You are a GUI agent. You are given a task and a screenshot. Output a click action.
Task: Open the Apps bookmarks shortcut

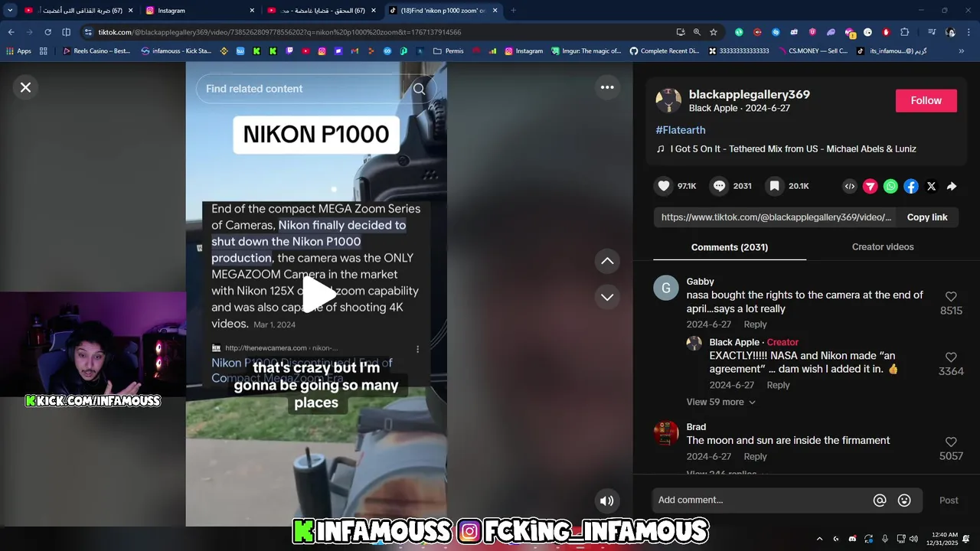(19, 51)
